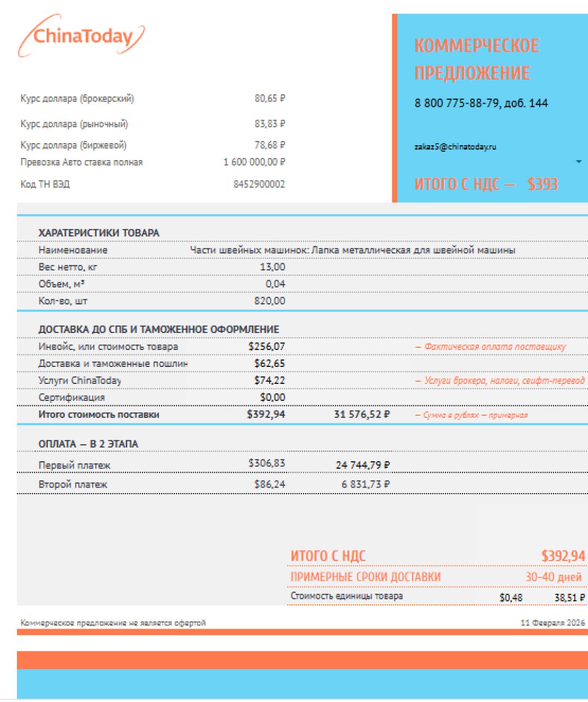The width and height of the screenshot is (588, 702).
Task: Select the Коммерческое предложение heading
Action: 477,59
